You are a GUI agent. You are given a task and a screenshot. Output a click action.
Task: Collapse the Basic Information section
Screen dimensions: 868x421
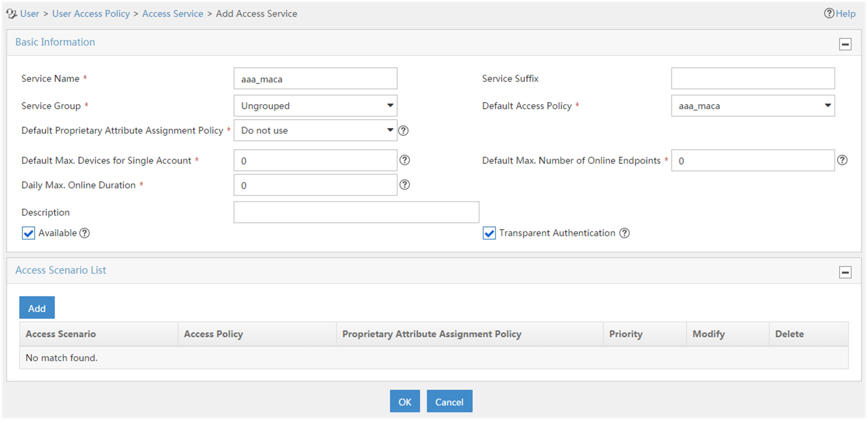845,44
